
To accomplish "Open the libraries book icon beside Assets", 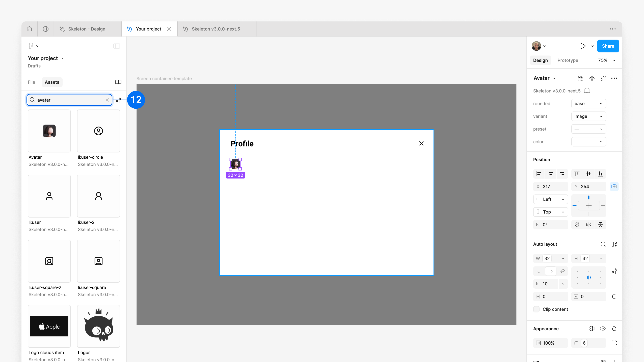I will [x=118, y=82].
